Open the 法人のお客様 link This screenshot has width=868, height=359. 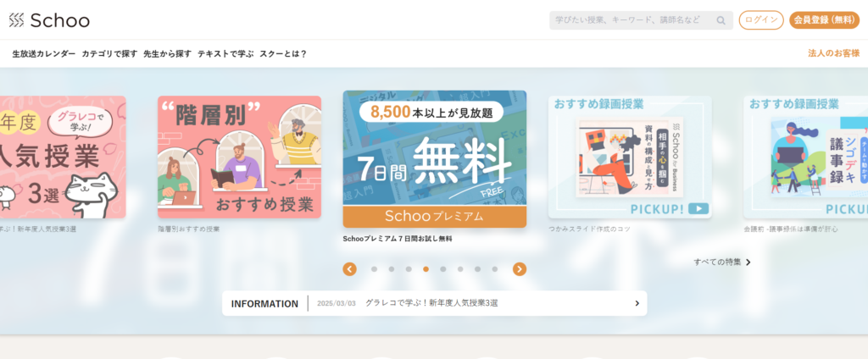point(833,53)
